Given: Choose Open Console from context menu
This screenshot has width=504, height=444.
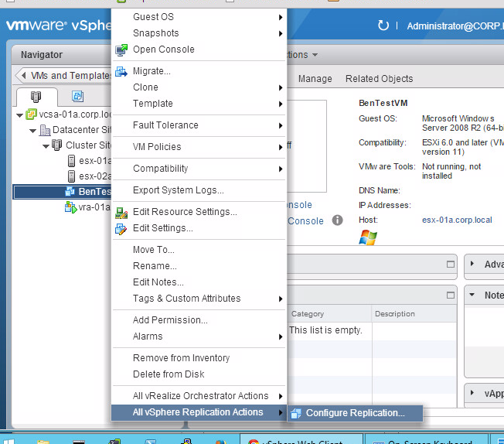Looking at the screenshot, I should point(199,50).
